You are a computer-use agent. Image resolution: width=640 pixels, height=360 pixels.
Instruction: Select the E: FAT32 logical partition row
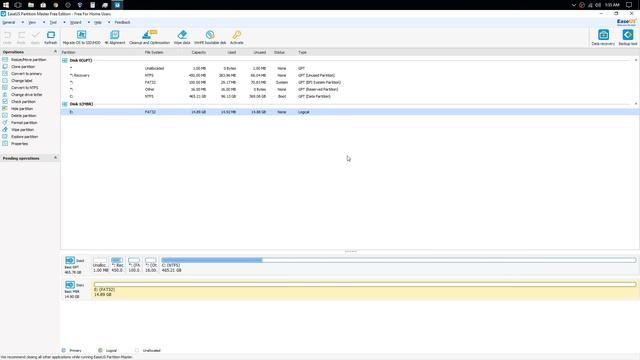coord(350,111)
